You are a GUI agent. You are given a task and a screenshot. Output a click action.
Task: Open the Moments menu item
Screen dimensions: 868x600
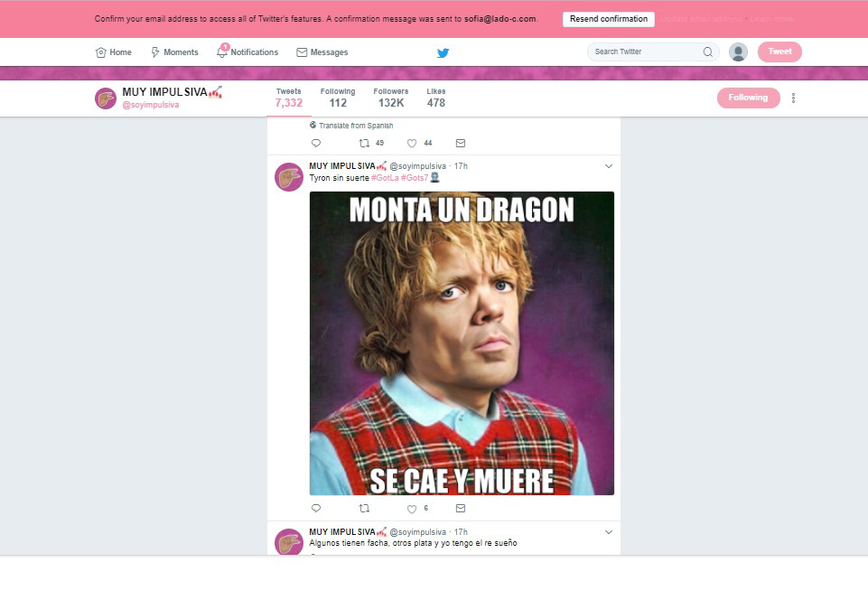(174, 52)
